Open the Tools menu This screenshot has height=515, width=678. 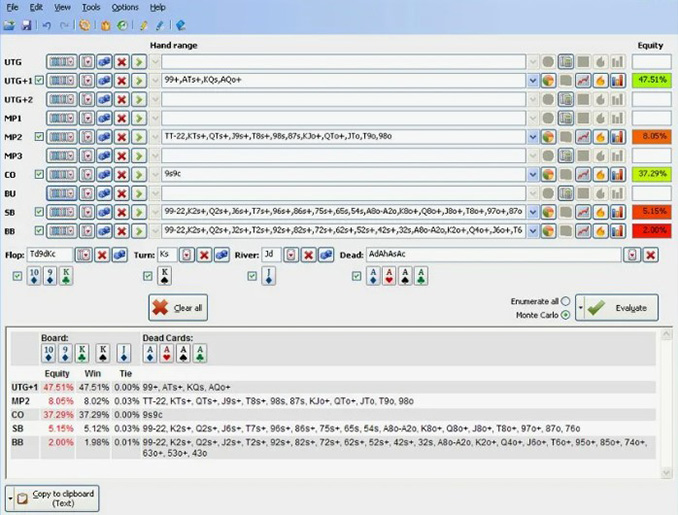click(x=91, y=7)
